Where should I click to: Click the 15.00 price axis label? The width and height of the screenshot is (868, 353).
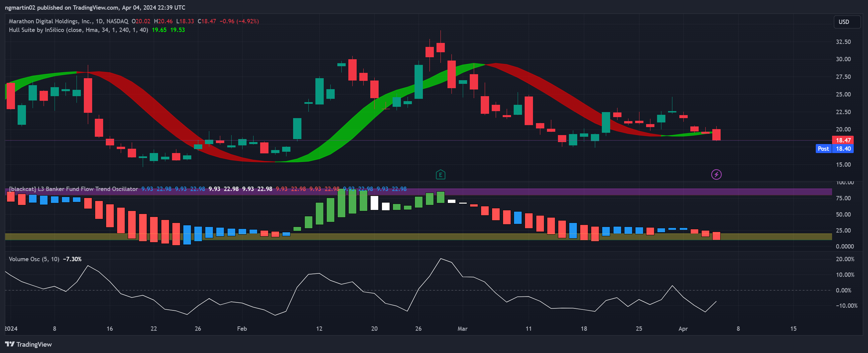coord(843,165)
